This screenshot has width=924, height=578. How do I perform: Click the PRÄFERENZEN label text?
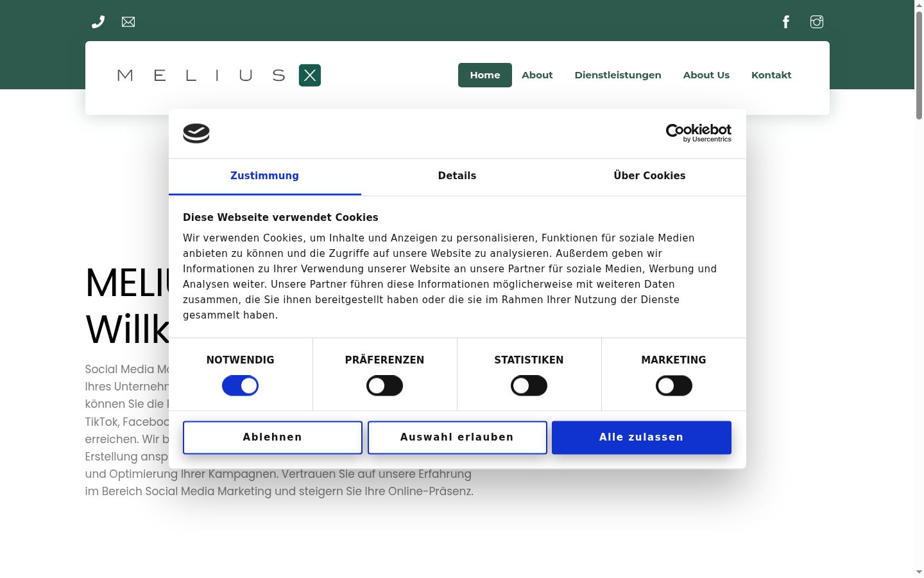pyautogui.click(x=384, y=360)
